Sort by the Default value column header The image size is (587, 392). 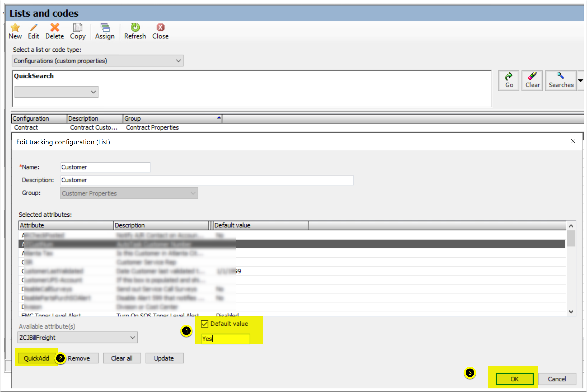261,225
